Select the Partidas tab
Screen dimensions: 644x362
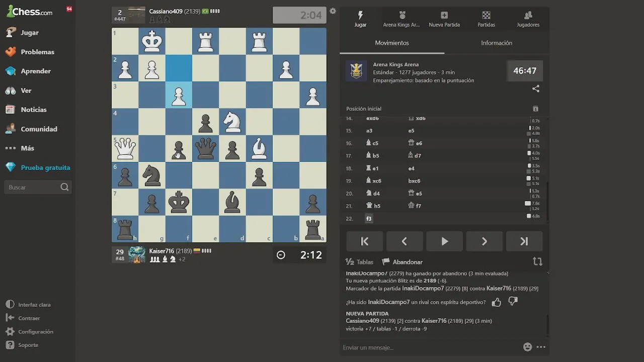pyautogui.click(x=486, y=19)
